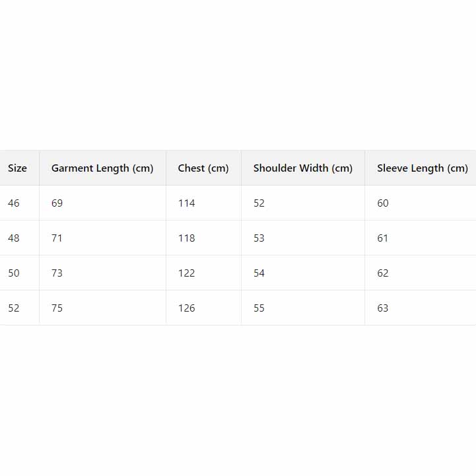Click chest value 122
This screenshot has width=476, height=476.
coord(187,273)
